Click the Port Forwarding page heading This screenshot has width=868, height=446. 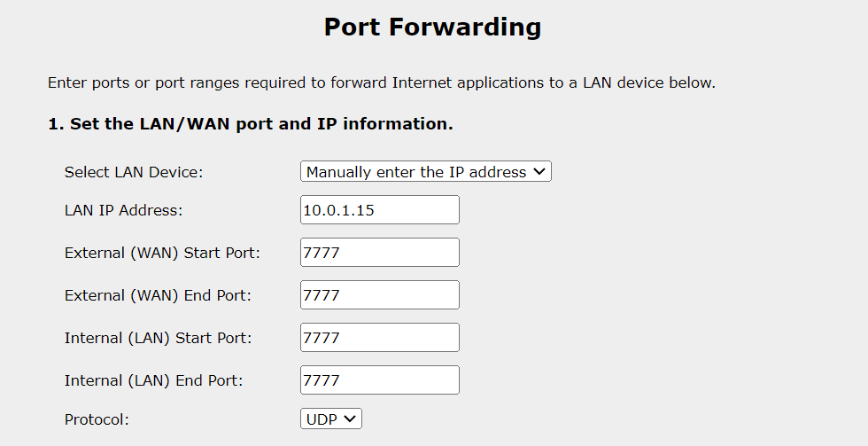(432, 27)
